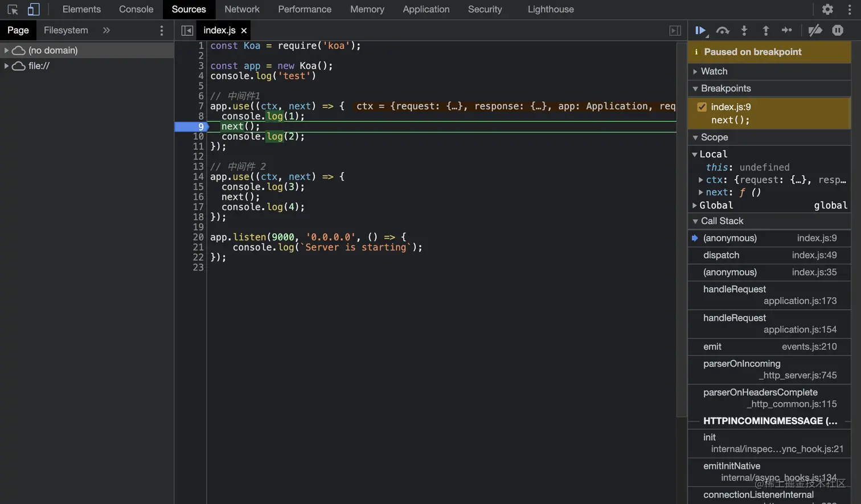Uncheck the index.js:9 breakpoint checkbox
Image resolution: width=861 pixels, height=504 pixels.
[x=702, y=106]
